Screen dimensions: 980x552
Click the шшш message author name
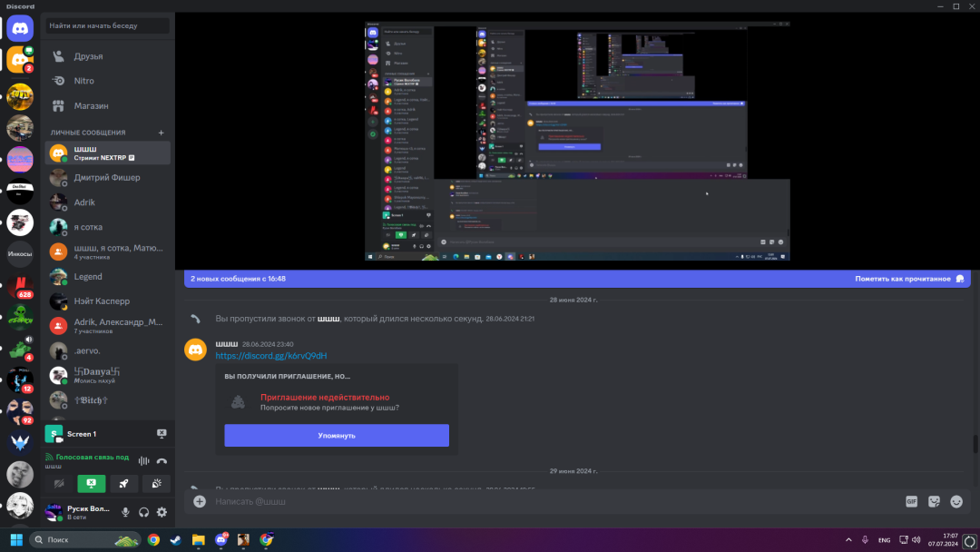tap(226, 344)
